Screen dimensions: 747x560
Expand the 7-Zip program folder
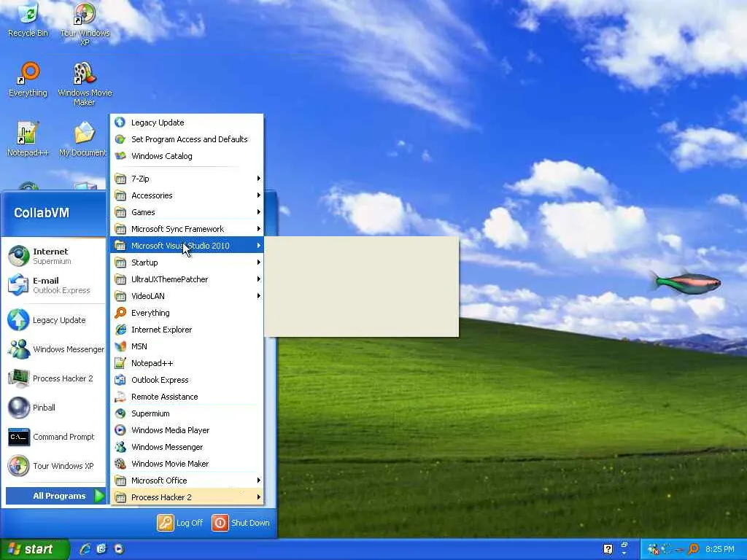click(x=187, y=179)
